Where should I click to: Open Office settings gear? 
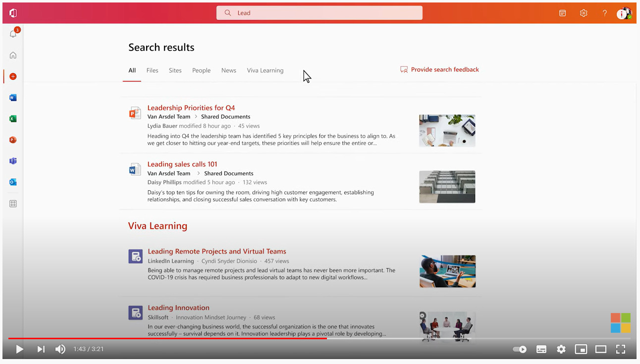584,13
